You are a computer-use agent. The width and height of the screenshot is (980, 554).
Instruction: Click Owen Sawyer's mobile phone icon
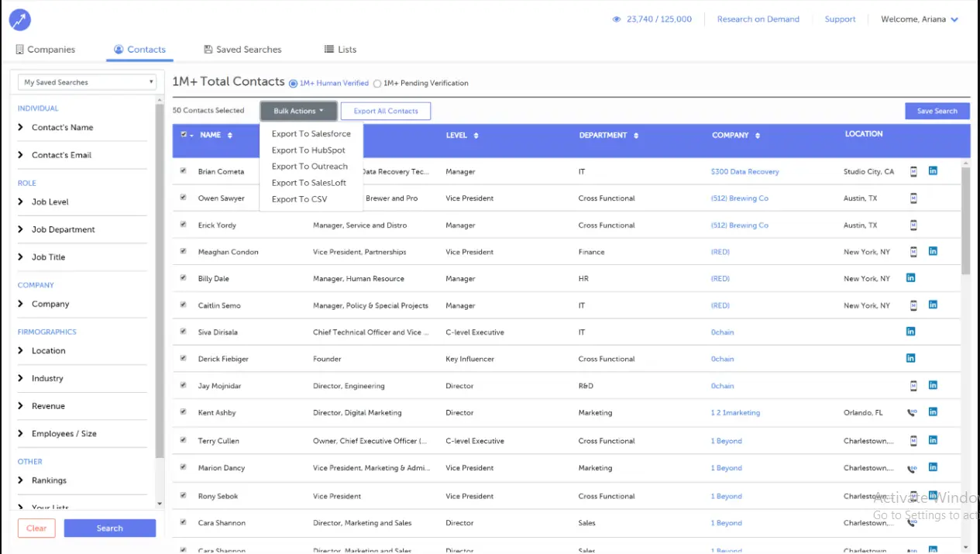click(913, 198)
